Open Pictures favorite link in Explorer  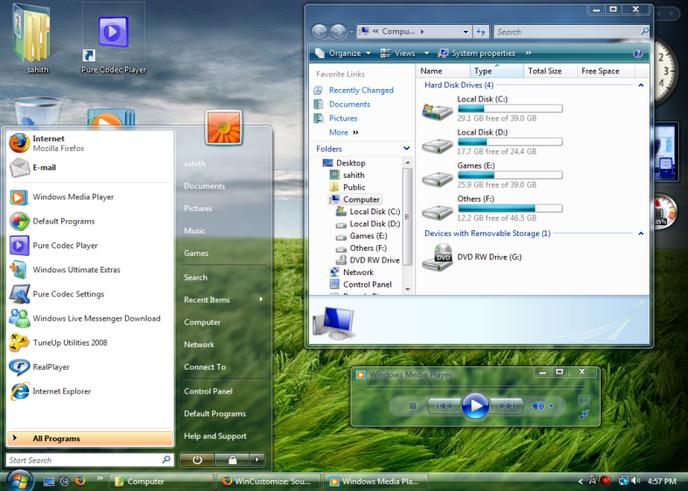[336, 118]
